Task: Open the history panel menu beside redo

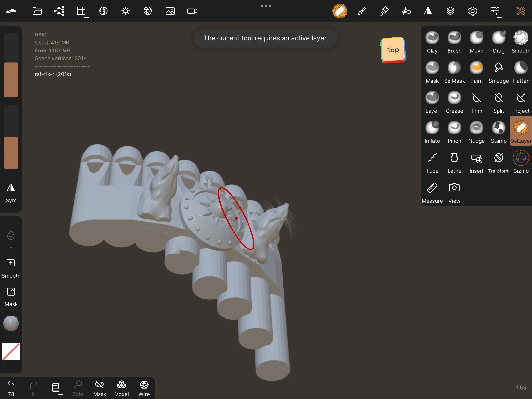Action: [56, 388]
